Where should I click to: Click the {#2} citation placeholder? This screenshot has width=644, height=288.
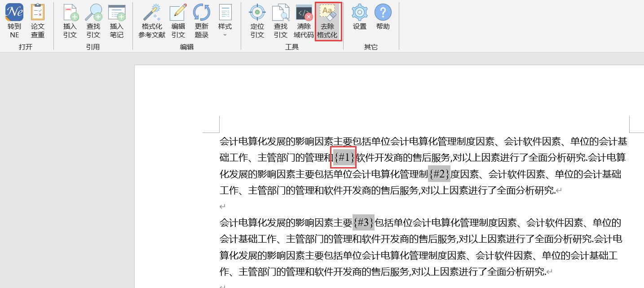point(439,174)
